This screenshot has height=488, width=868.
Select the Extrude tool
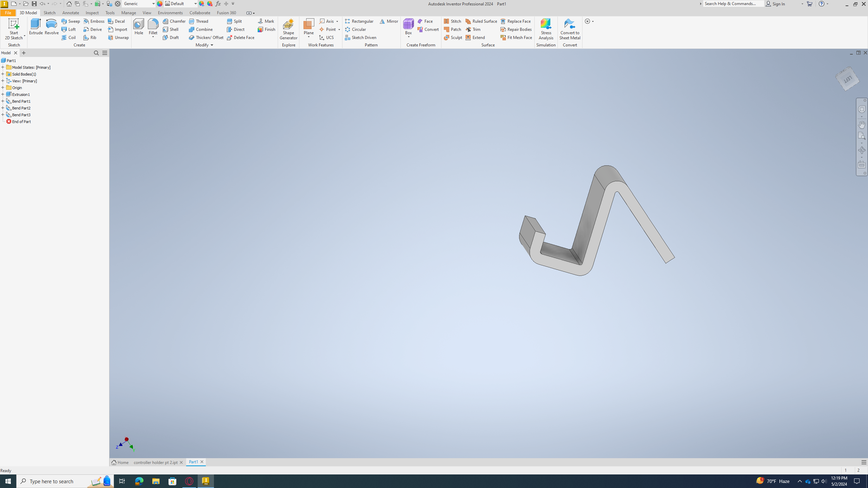tap(36, 27)
